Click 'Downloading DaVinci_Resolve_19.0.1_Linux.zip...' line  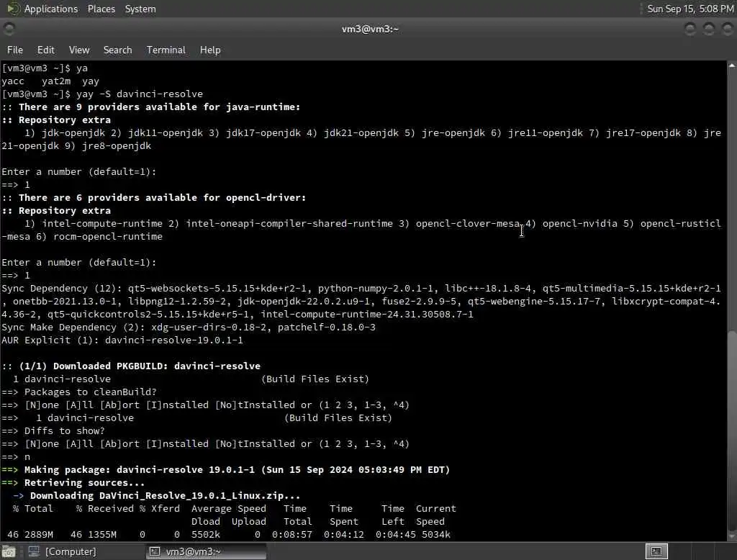[156, 496]
